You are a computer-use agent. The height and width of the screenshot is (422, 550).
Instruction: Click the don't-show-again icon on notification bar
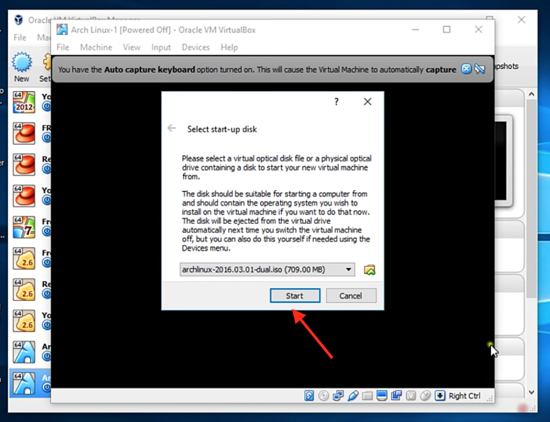click(479, 69)
